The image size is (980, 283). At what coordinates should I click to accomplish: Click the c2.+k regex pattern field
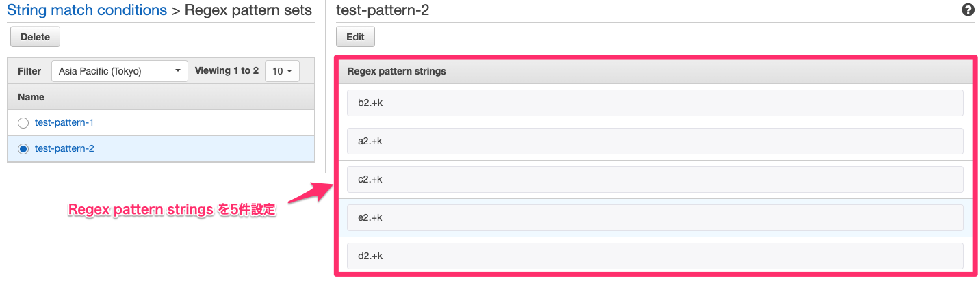655,179
